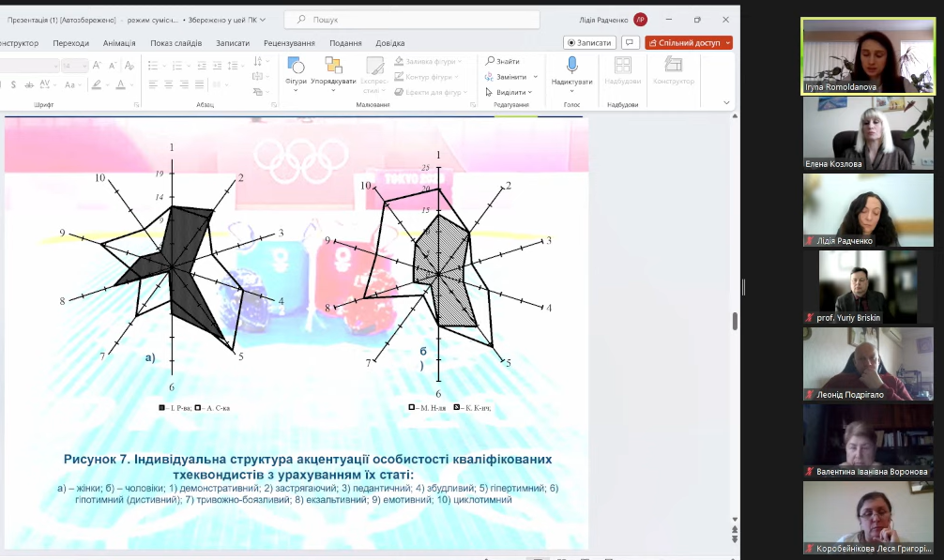Collapse the ribbon using the chevron
Viewport: 944px width, 560px height.
tap(726, 102)
